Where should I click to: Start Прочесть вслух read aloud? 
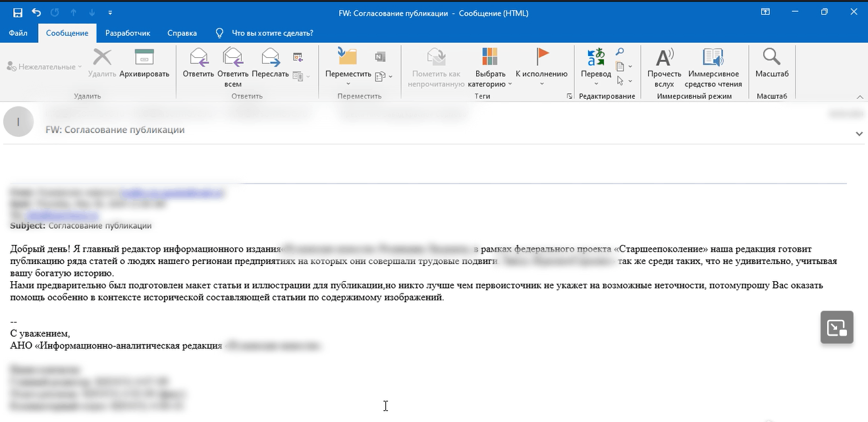click(665, 68)
